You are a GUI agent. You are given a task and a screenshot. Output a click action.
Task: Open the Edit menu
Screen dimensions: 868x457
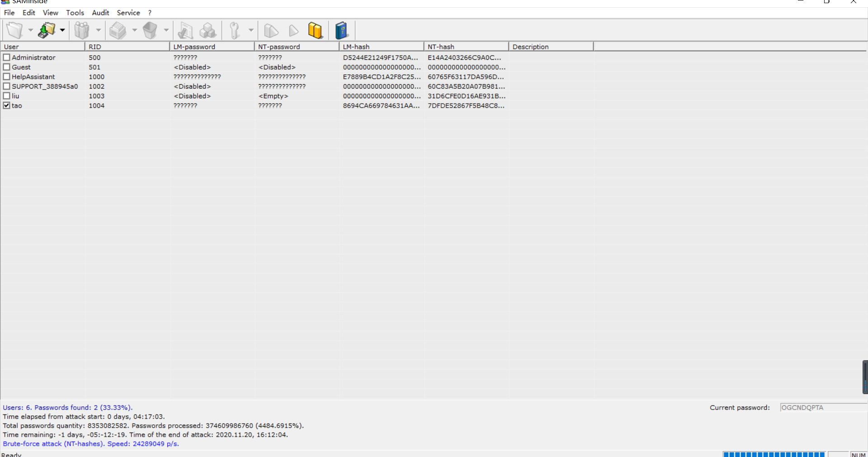coord(29,13)
